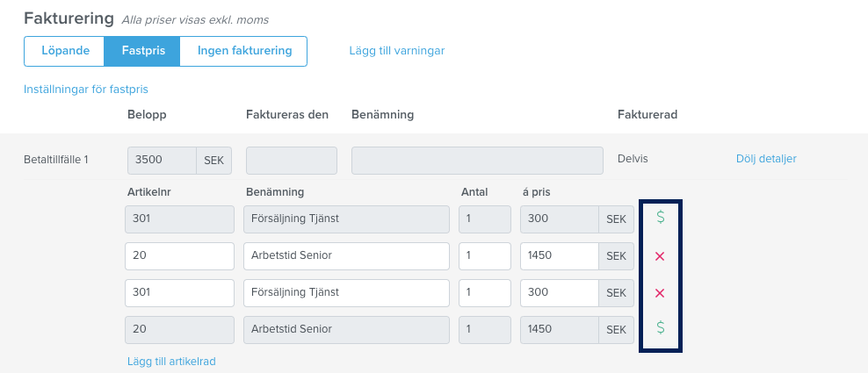
Task: Click the greyed-out á pris field showing 300
Action: click(560, 219)
